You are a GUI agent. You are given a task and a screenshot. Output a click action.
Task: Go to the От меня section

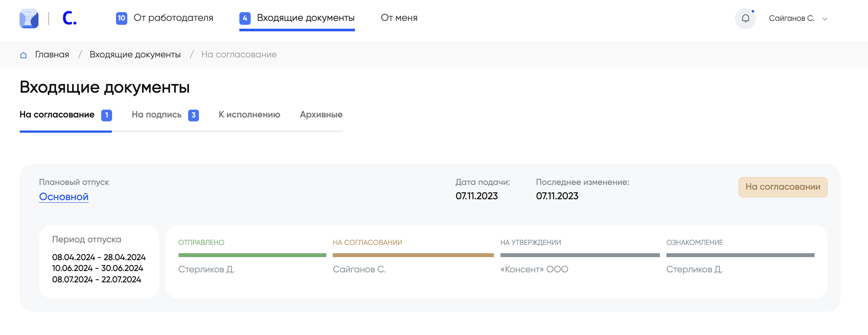399,18
